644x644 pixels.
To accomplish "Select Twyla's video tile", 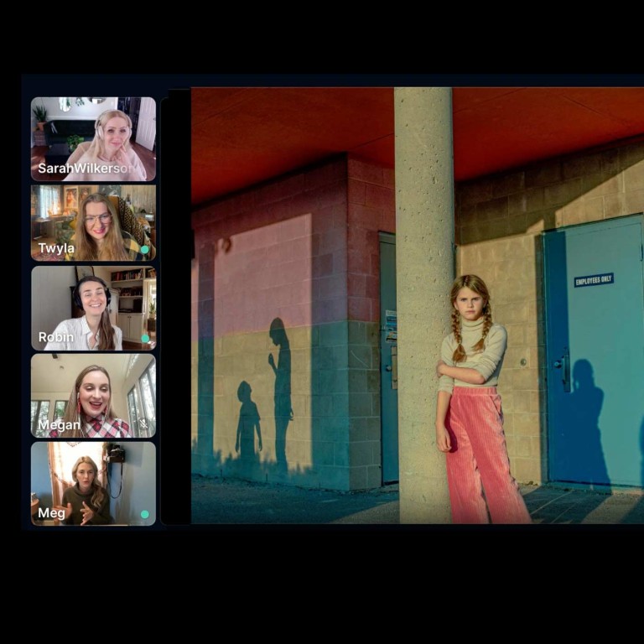I will pos(93,222).
